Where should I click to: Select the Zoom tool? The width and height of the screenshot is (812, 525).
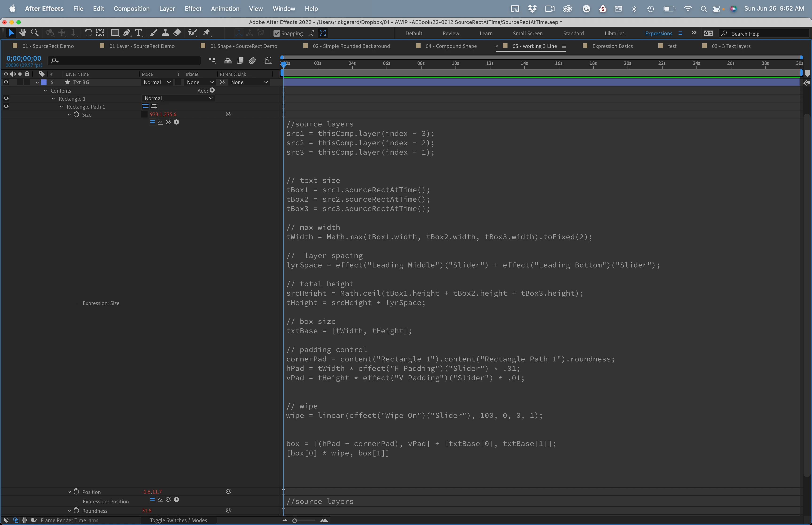(34, 33)
